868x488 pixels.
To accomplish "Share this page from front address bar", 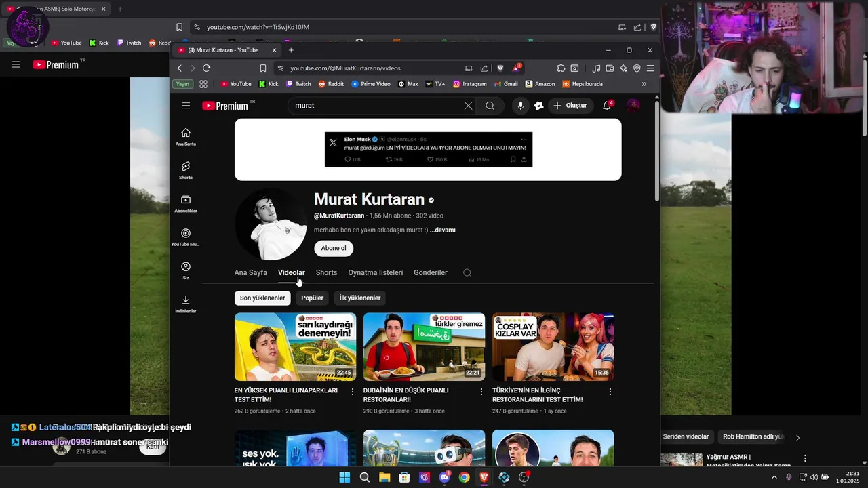I will pyautogui.click(x=484, y=68).
